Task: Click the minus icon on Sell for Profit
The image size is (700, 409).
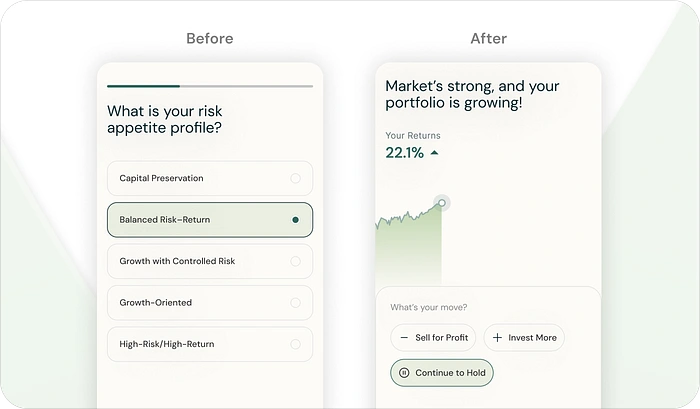Action: pos(404,338)
